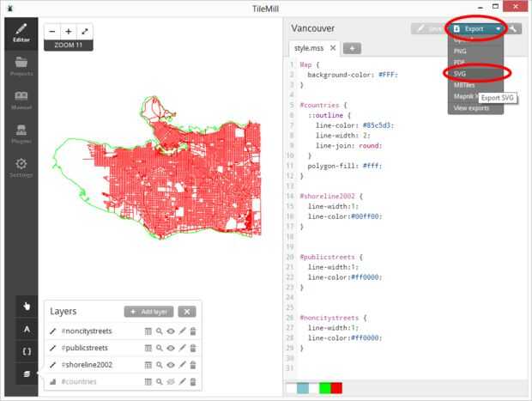This screenshot has width=532, height=401.
Task: Delete the #shoreline2002 layer using the trash icon
Action: pos(193,365)
